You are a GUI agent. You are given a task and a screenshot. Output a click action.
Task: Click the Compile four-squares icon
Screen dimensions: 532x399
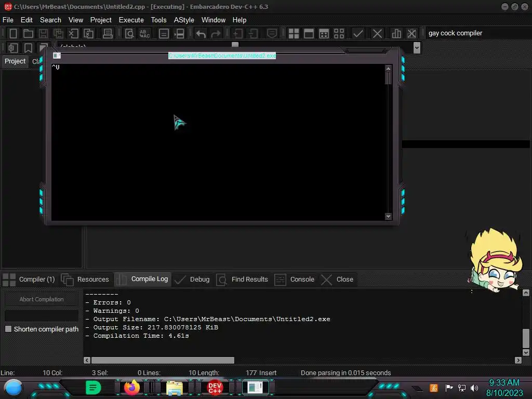click(294, 33)
